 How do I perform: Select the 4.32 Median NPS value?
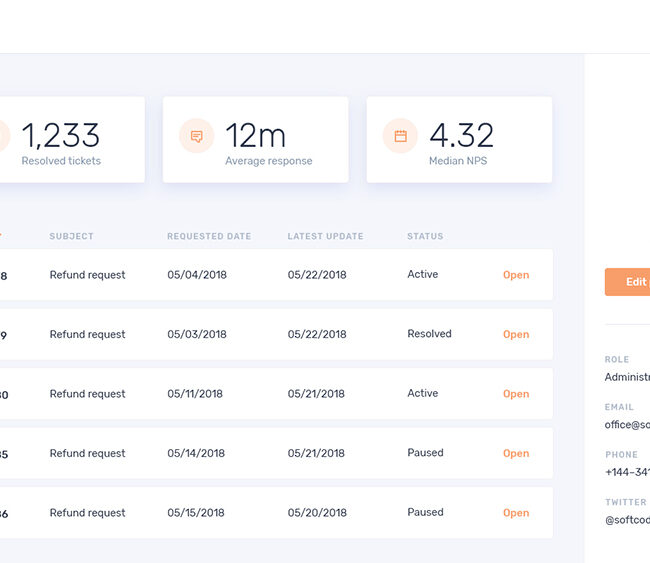461,135
